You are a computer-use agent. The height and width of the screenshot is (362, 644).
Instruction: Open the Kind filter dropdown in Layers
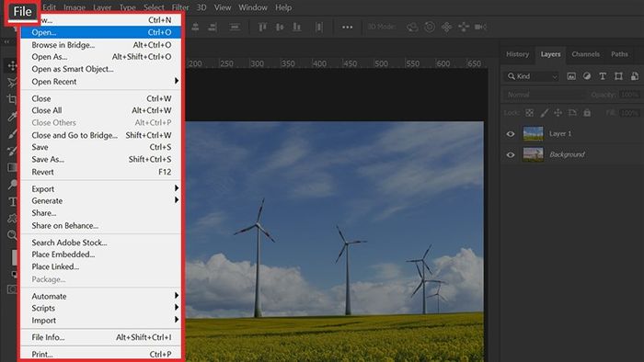532,76
